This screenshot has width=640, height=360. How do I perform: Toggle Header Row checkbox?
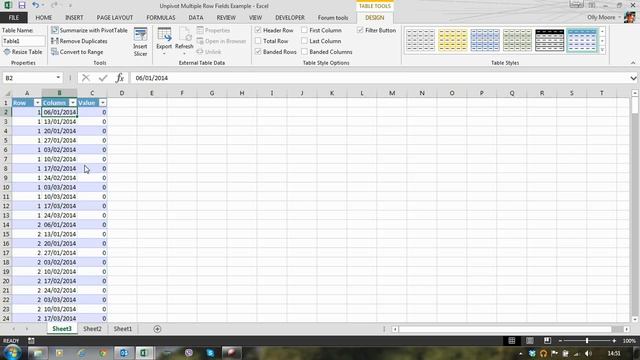point(258,30)
